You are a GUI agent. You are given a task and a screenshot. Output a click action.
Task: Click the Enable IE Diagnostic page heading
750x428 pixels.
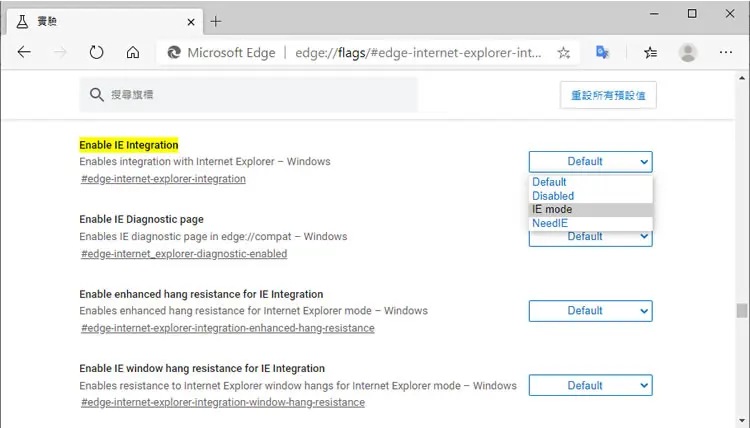click(141, 219)
